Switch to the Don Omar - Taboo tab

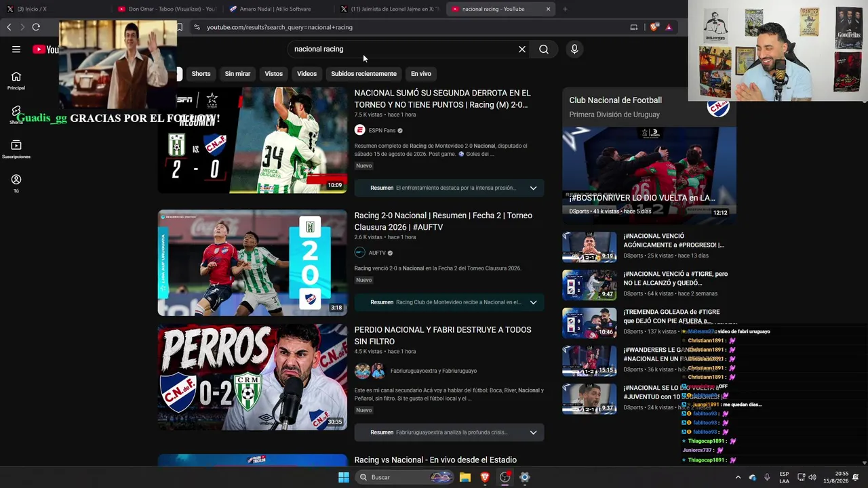(x=167, y=9)
